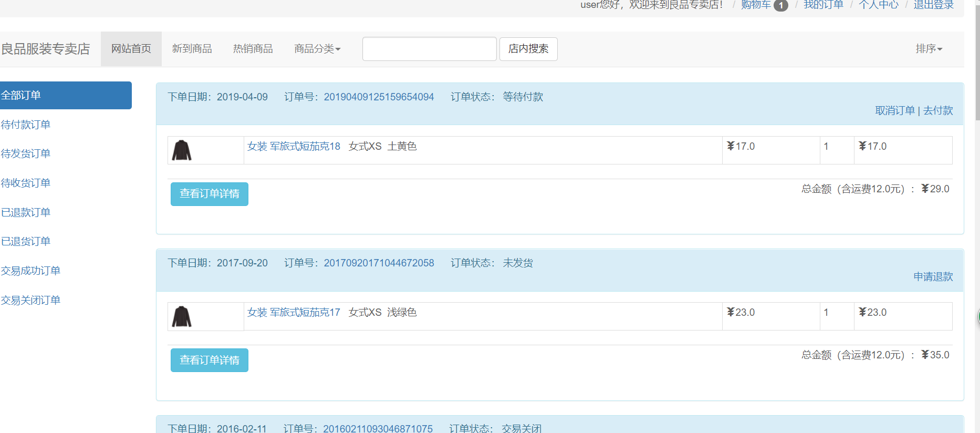Screen dimensions: 980x433
Task: Select 待发货订单 in the sidebar
Action: (26, 153)
